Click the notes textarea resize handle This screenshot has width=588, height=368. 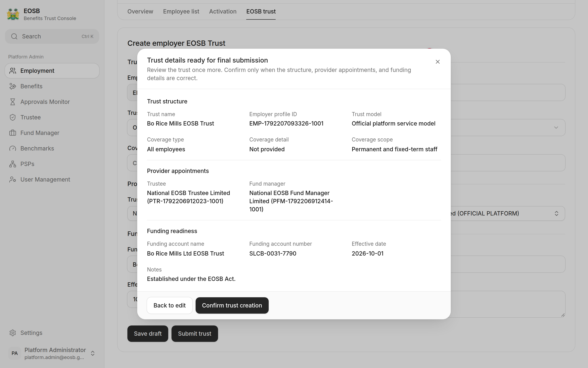[563, 315]
